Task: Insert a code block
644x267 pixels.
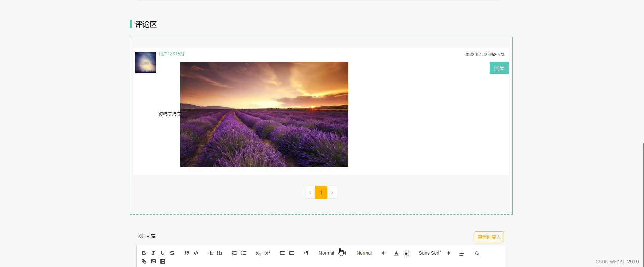Action: (x=196, y=253)
